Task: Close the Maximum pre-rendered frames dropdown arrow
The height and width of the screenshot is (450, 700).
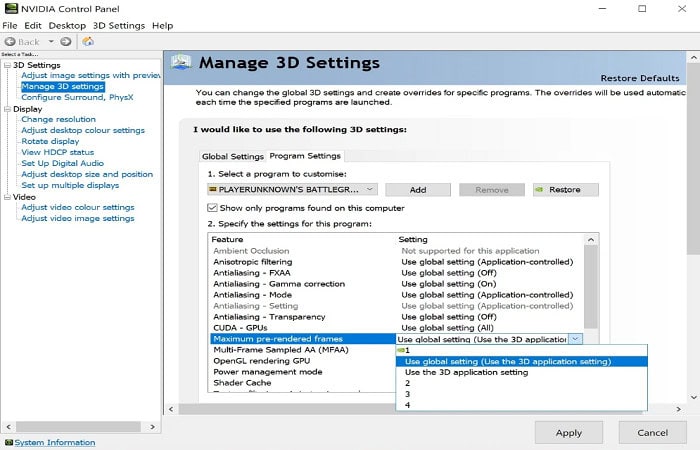Action: coord(575,339)
